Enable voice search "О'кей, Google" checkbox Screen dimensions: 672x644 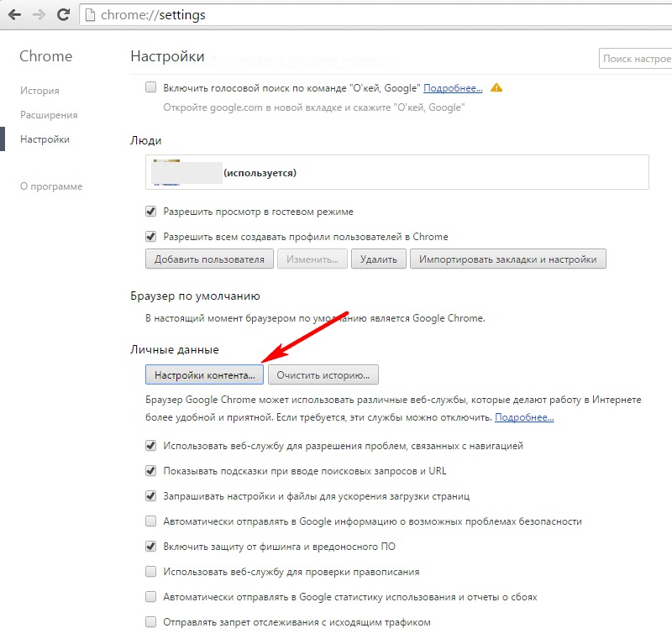(151, 87)
